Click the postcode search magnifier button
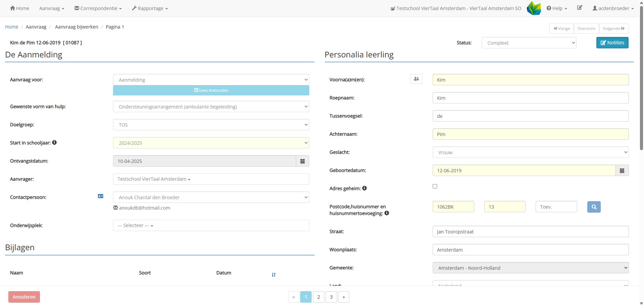The width and height of the screenshot is (644, 306). coord(594,207)
